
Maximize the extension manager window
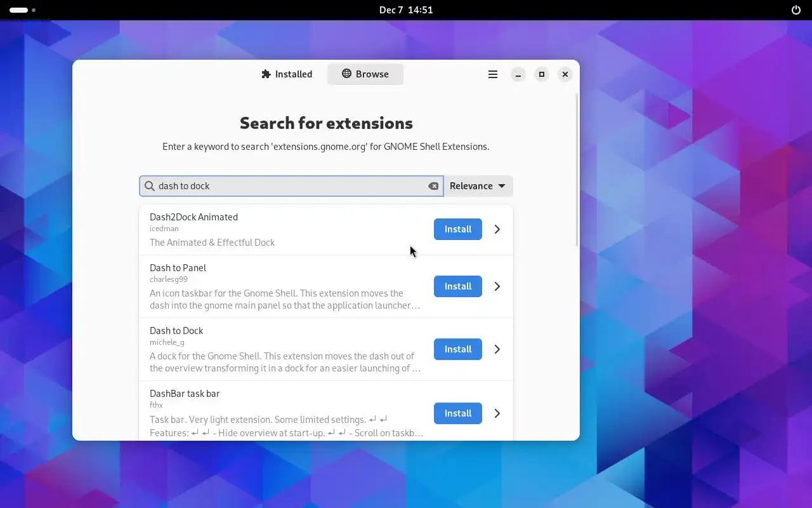click(542, 74)
